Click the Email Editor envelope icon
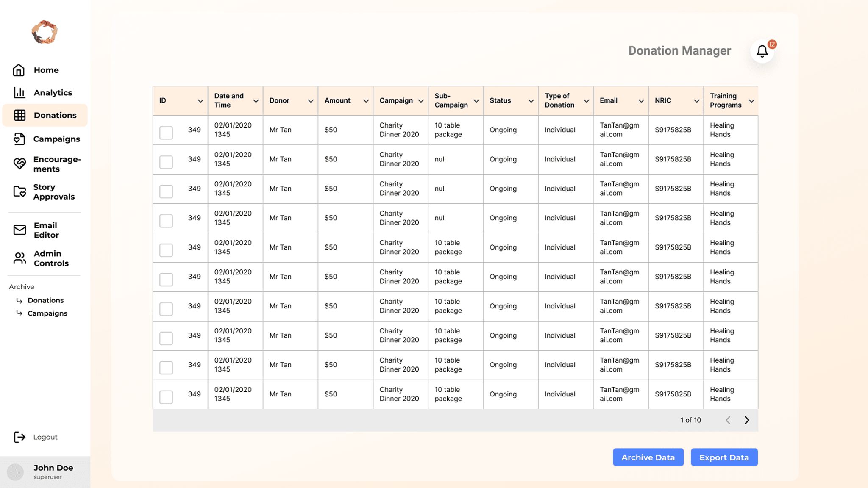 click(19, 230)
